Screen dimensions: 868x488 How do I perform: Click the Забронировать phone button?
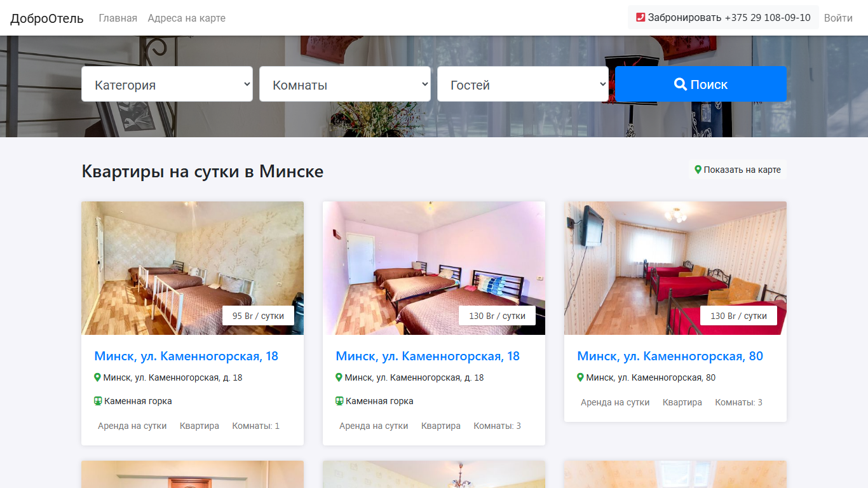pos(723,18)
